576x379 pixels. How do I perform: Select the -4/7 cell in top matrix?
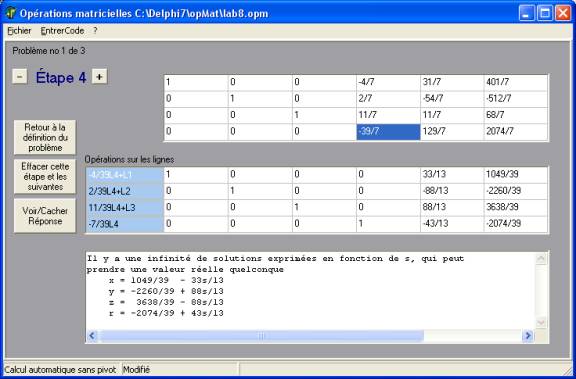[388, 83]
